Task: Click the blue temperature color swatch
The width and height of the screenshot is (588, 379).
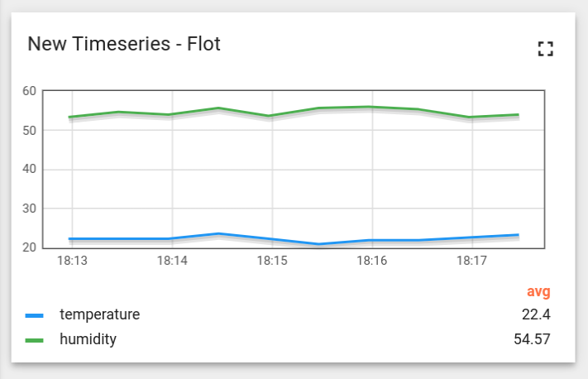Action: click(35, 315)
